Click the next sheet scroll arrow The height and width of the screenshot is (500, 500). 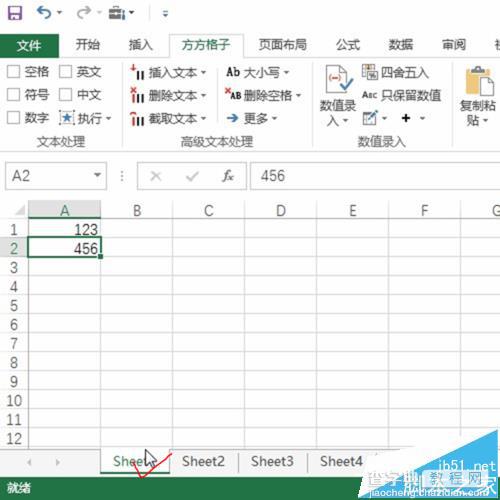click(58, 462)
